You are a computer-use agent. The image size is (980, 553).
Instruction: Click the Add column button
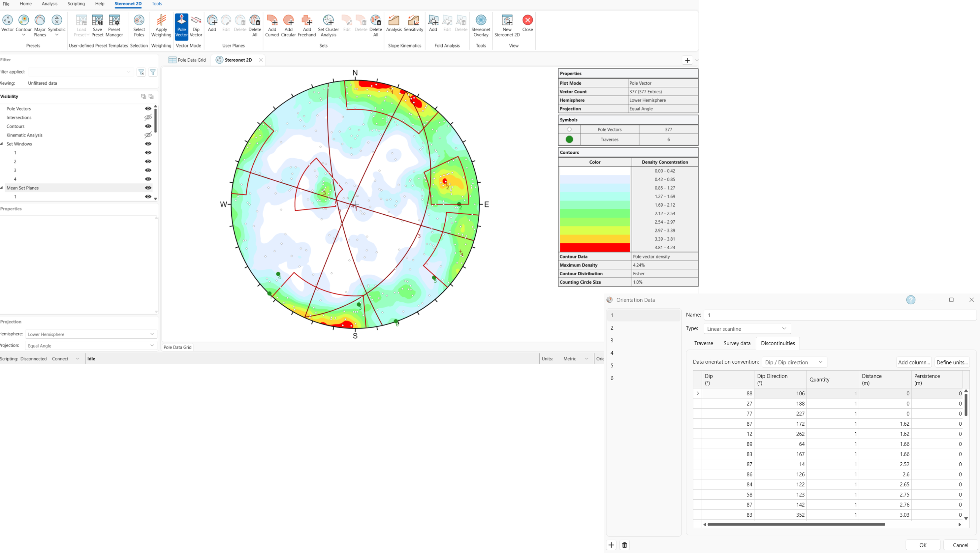(x=914, y=362)
